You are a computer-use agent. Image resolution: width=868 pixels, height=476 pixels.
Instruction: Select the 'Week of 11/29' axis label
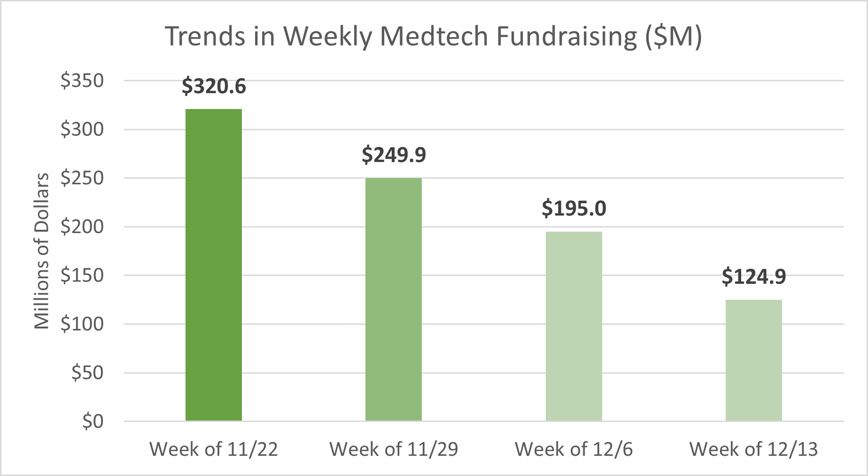(x=394, y=449)
